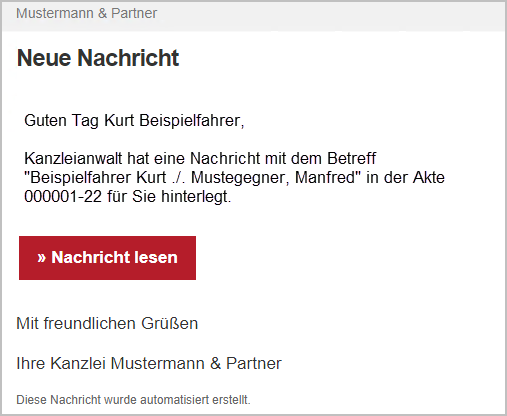Click the name Manfred in the quoted subject
The height and width of the screenshot is (416, 507).
coord(325,177)
